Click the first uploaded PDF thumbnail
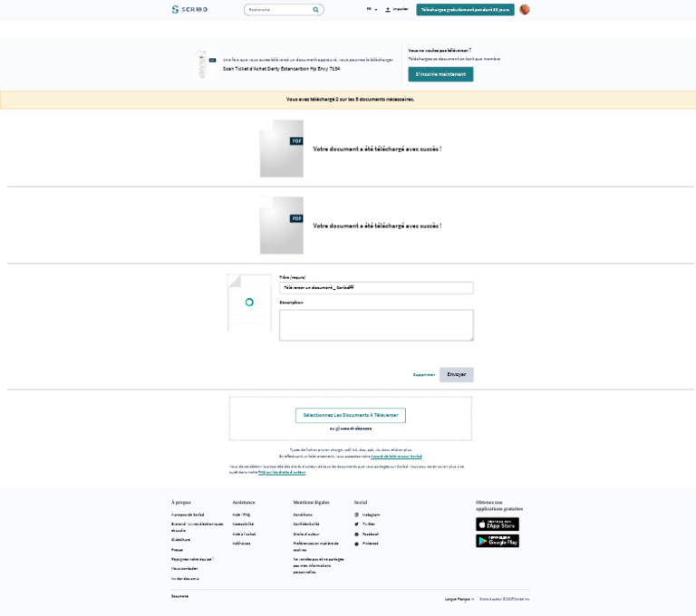Screen dimensions: 696x616 [282, 149]
